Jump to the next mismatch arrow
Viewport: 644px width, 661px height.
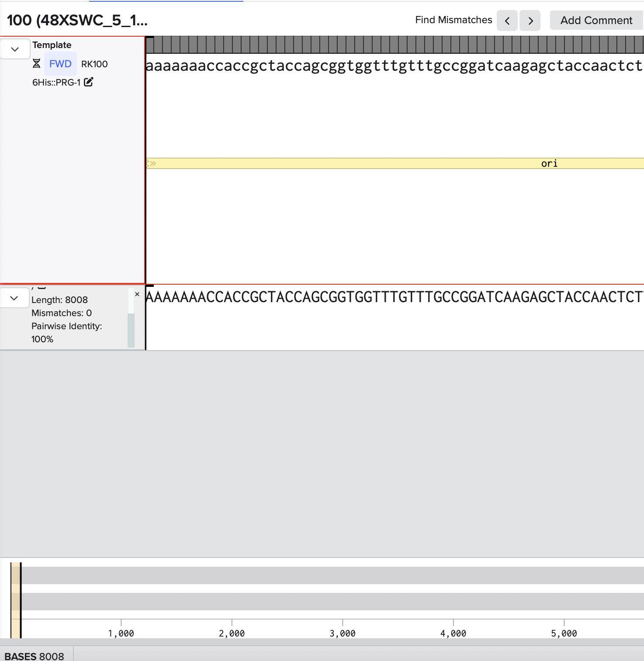530,21
